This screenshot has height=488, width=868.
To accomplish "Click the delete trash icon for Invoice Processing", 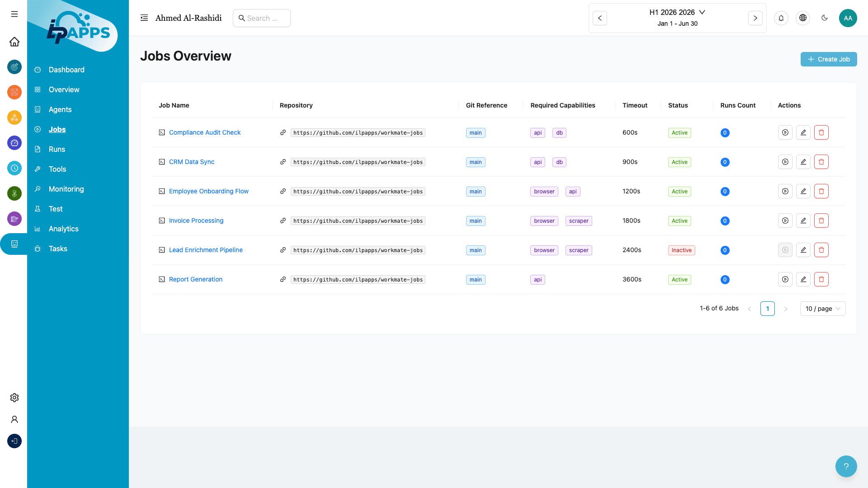I will point(821,221).
